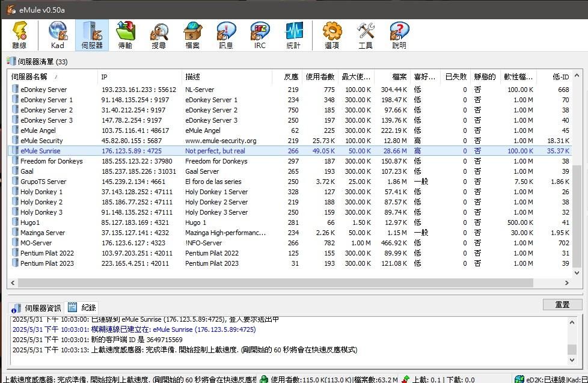
Task: Select the eMule Security server name
Action: (41, 141)
